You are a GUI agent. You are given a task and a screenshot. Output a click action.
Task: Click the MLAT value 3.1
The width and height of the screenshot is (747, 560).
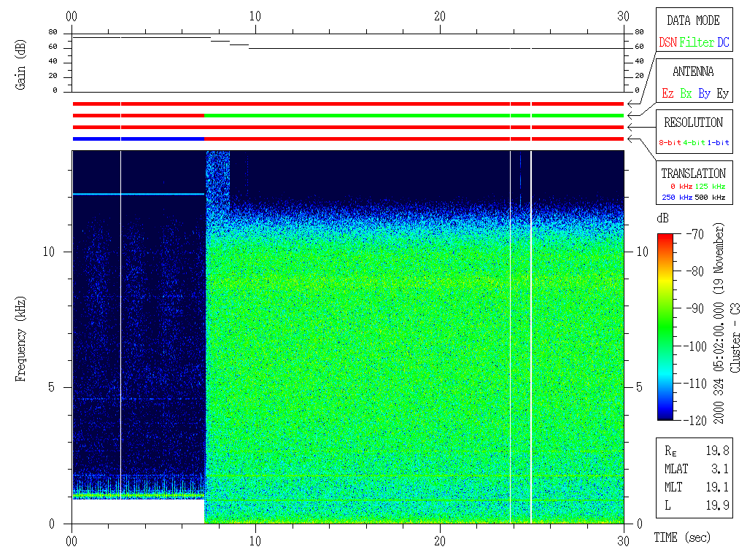click(719, 468)
